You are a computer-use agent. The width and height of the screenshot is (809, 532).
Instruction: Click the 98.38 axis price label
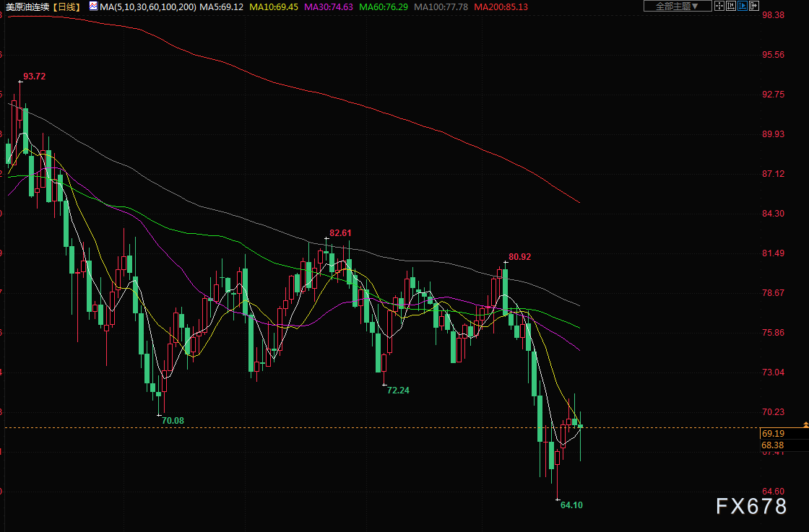pyautogui.click(x=773, y=15)
